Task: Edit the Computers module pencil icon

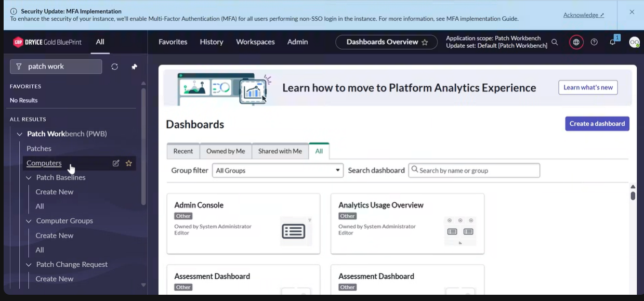Action: click(116, 163)
